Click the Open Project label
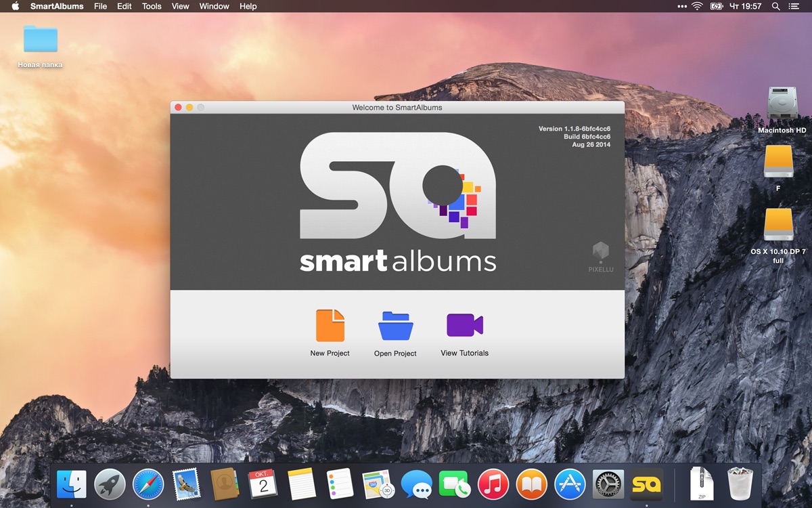Image resolution: width=812 pixels, height=508 pixels. point(396,354)
